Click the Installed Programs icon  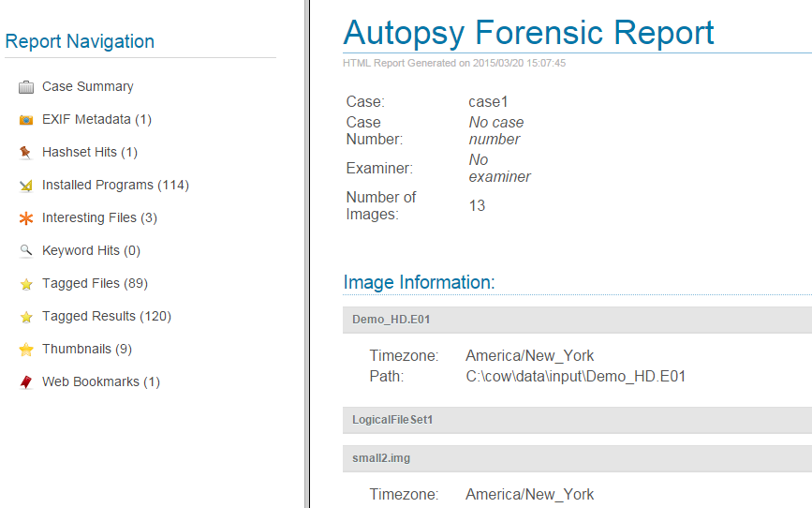tap(26, 186)
